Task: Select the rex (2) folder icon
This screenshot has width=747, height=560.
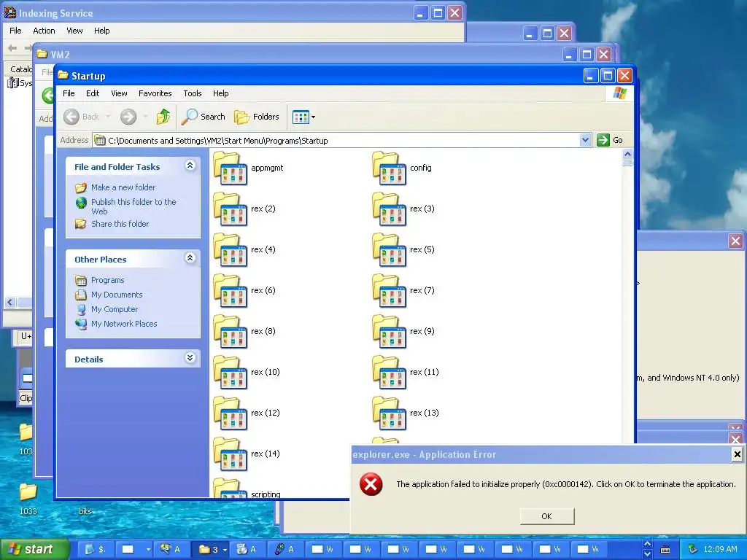Action: 230,209
